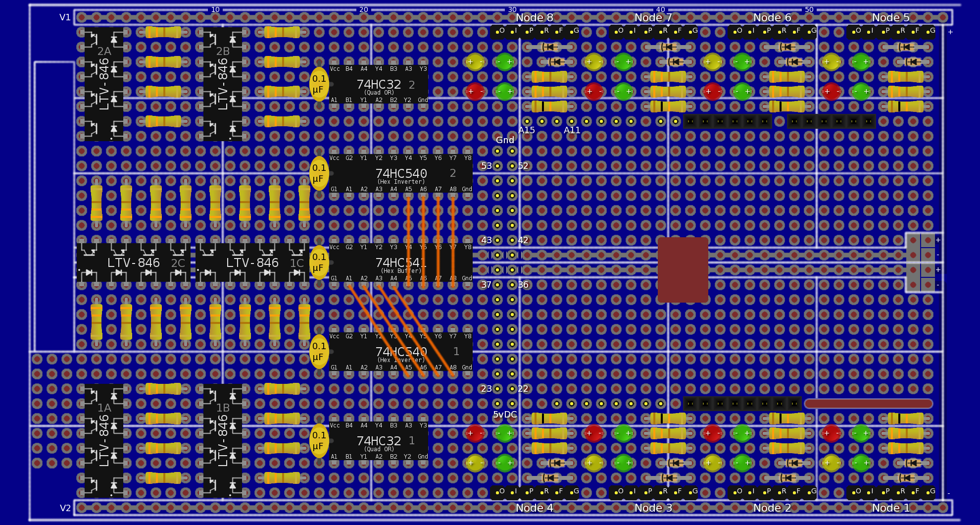Viewport: 980px width, 525px height.
Task: Click the top red LED under Node 8
Action: 475,92
